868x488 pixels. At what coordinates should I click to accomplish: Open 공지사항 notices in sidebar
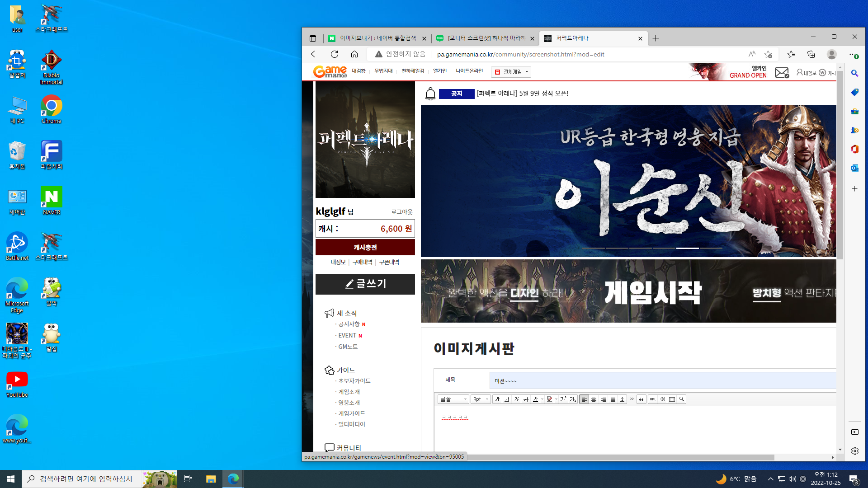coord(349,324)
